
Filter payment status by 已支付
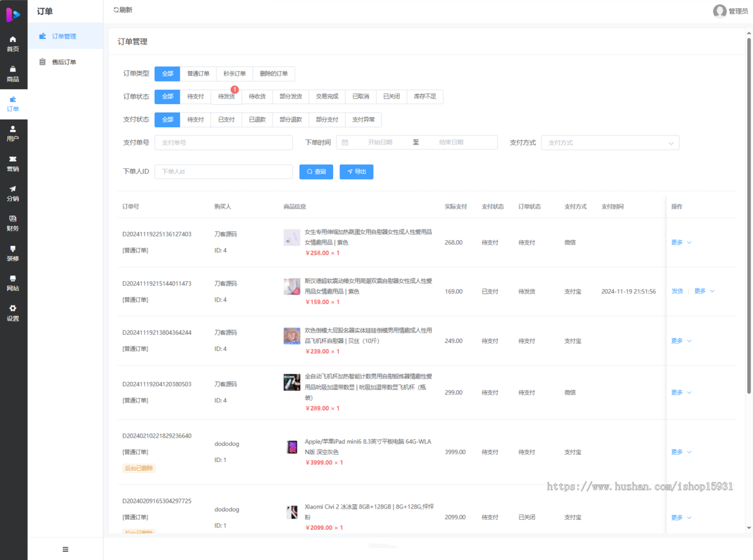click(x=226, y=120)
